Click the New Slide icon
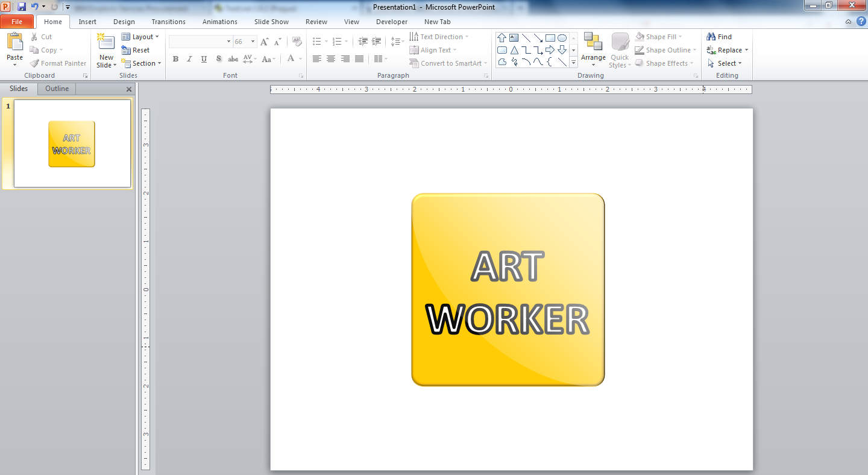 pos(106,42)
